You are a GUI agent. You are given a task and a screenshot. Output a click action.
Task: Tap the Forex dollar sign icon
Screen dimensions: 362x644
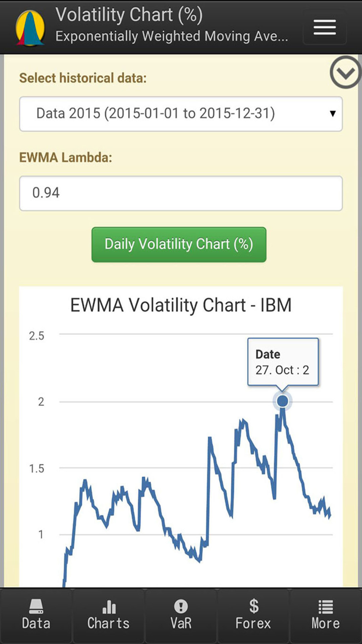point(254,606)
